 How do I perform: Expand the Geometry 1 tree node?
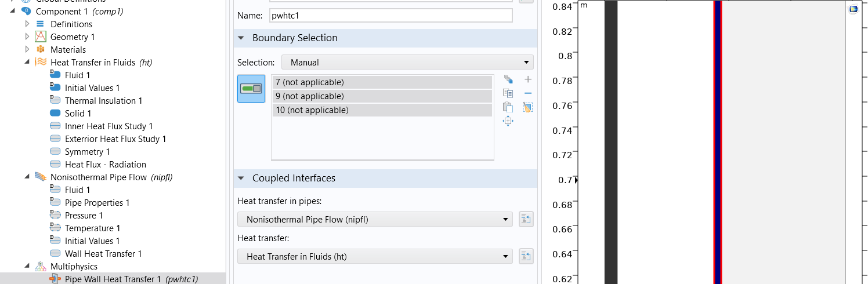[27, 37]
